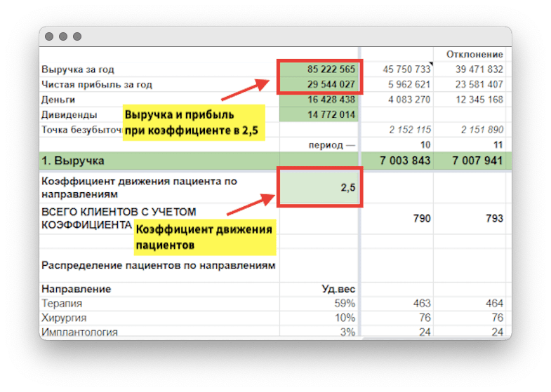Click the deviation value 39 471 832
The width and height of the screenshot is (551, 392).
[476, 69]
